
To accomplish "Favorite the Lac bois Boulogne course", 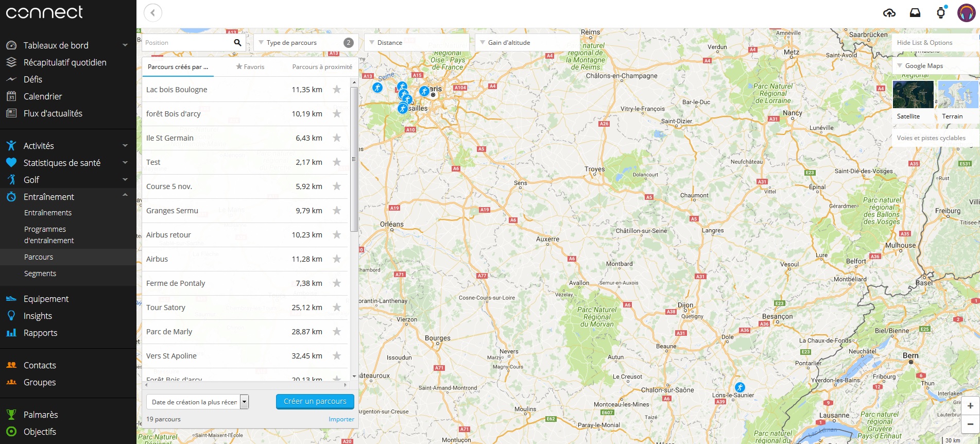I will (x=337, y=90).
